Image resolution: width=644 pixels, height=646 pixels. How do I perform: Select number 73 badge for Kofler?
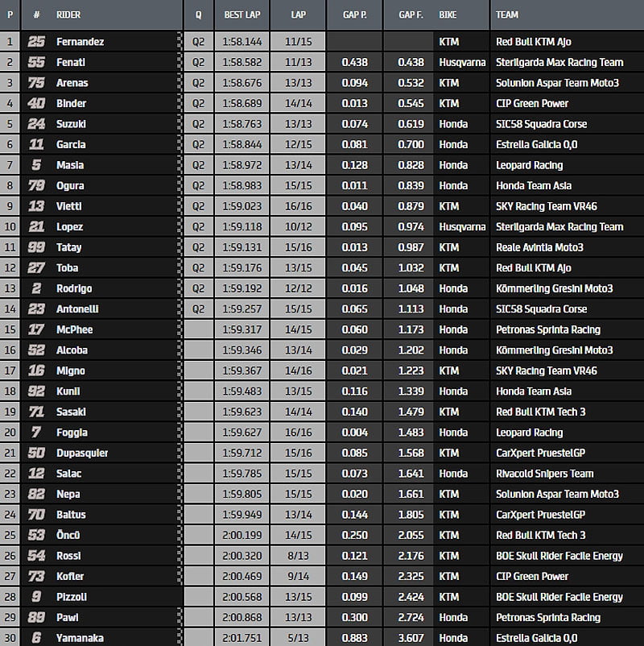click(36, 576)
